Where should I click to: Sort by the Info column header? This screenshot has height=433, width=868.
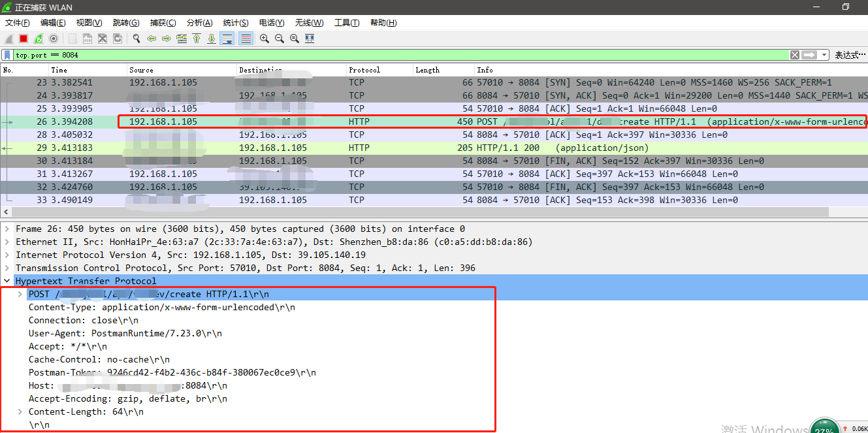671,70
